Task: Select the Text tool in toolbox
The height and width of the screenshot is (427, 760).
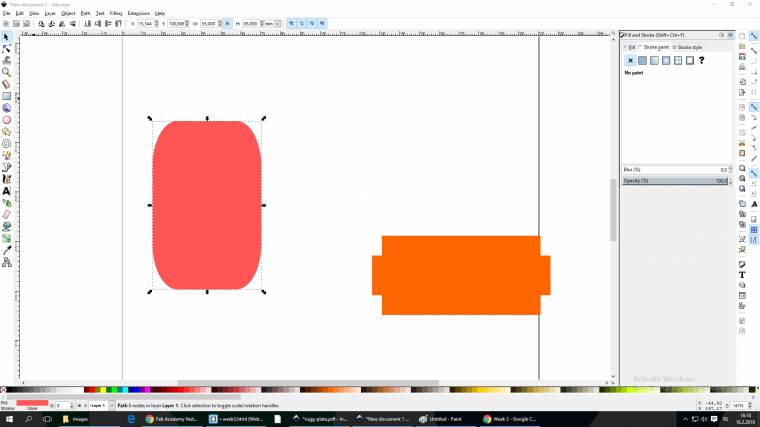Action: coord(6,191)
